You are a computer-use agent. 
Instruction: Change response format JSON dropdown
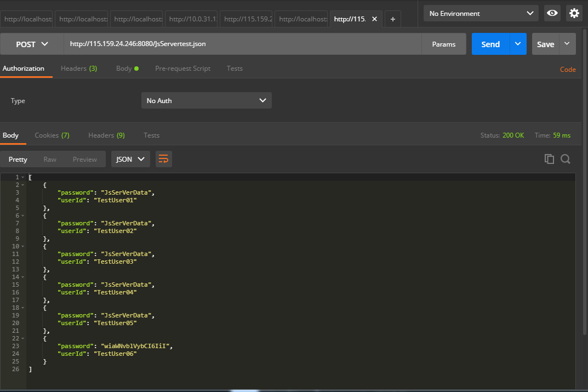pos(130,159)
